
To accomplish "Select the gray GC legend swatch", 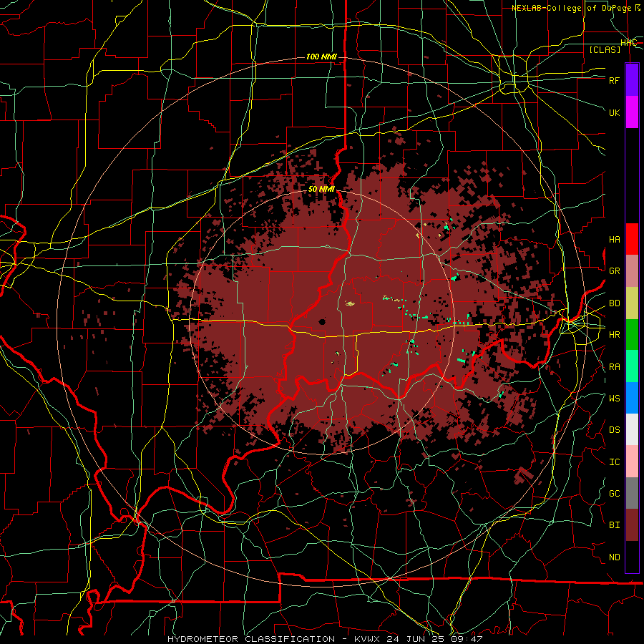I will coord(632,493).
